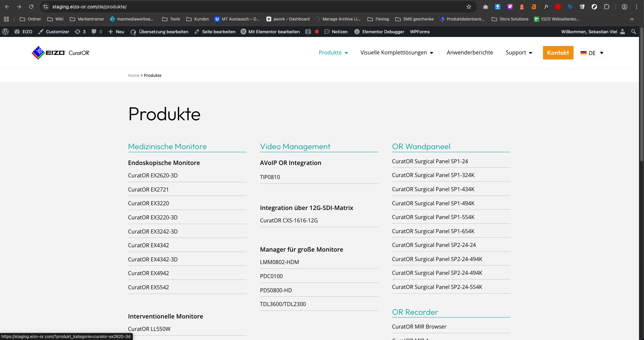Open the CuratOR EX2620-3D product link
Viewport: 644px width, 340px height.
(x=153, y=175)
